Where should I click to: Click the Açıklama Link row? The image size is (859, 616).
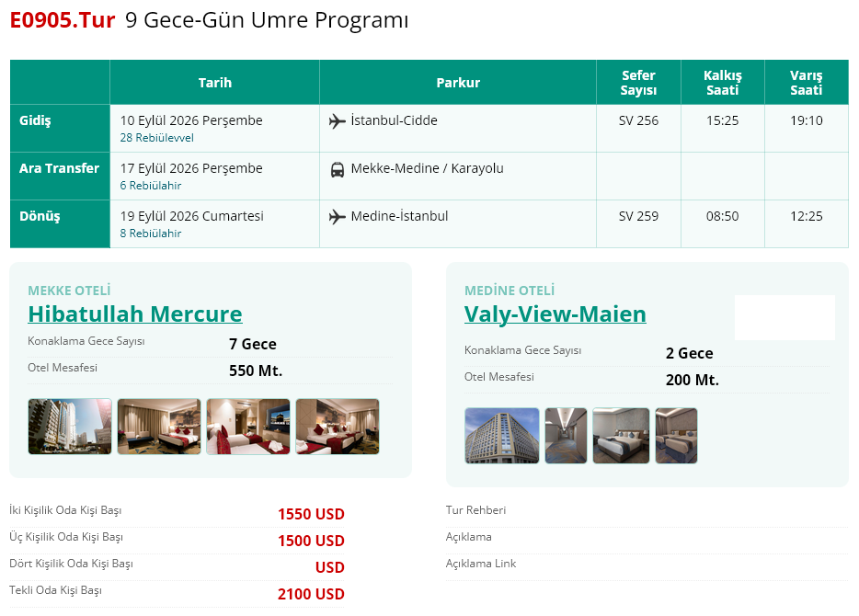coord(647,564)
